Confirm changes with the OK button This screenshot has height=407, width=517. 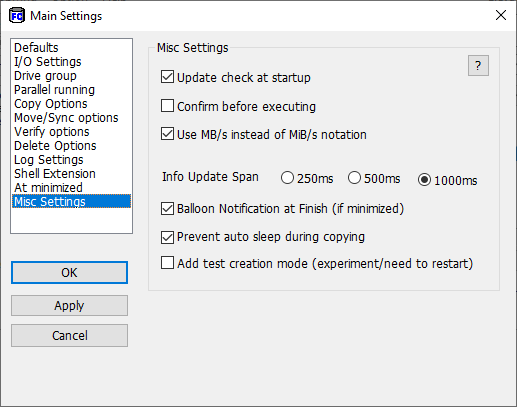(69, 273)
